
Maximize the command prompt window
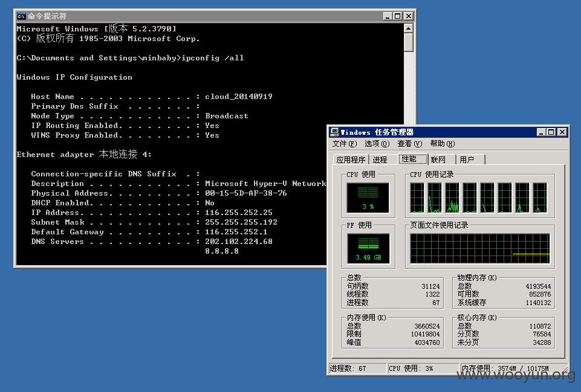[398, 16]
